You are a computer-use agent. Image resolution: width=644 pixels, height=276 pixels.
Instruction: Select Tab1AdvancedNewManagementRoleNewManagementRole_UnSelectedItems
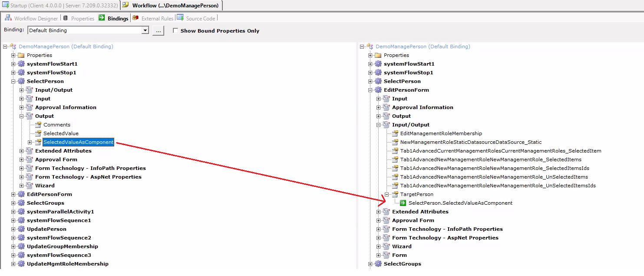pyautogui.click(x=494, y=177)
